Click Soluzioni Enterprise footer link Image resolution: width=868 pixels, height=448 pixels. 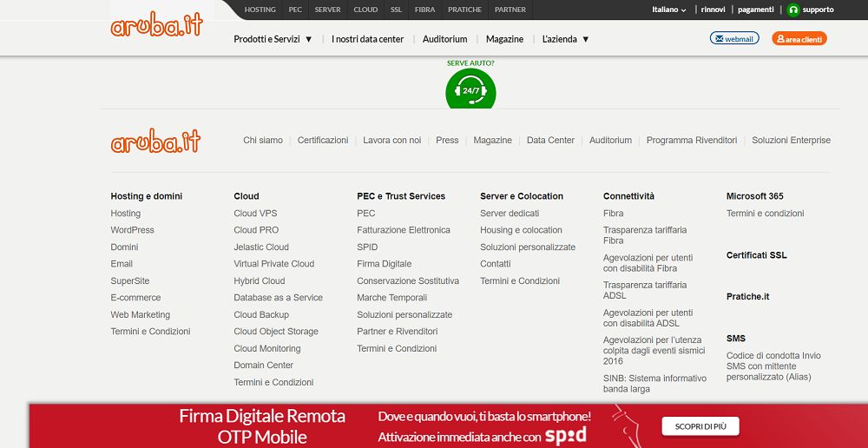(791, 141)
